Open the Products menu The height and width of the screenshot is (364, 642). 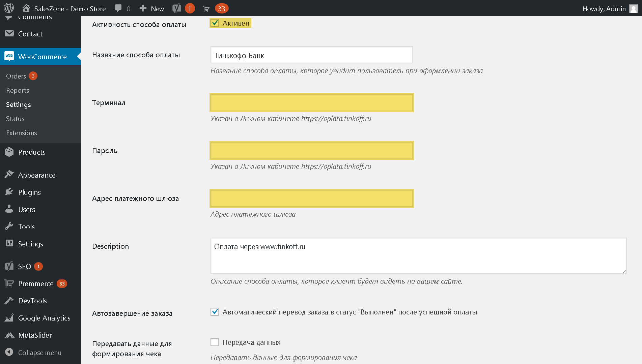32,152
